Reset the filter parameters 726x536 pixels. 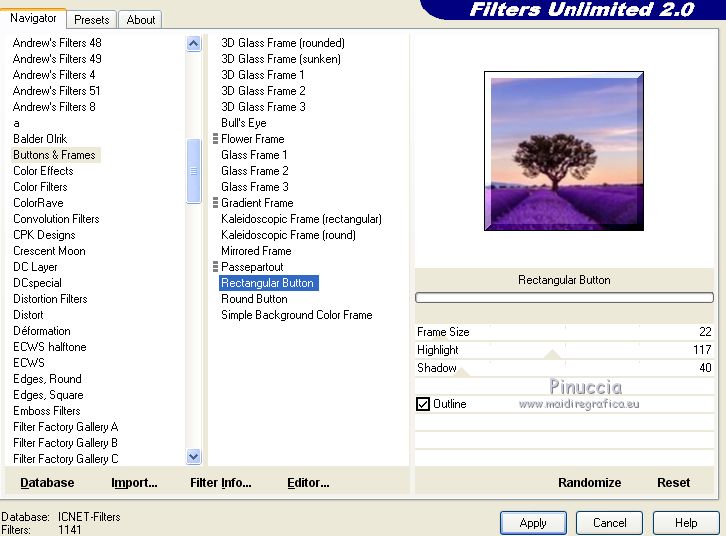click(x=673, y=482)
